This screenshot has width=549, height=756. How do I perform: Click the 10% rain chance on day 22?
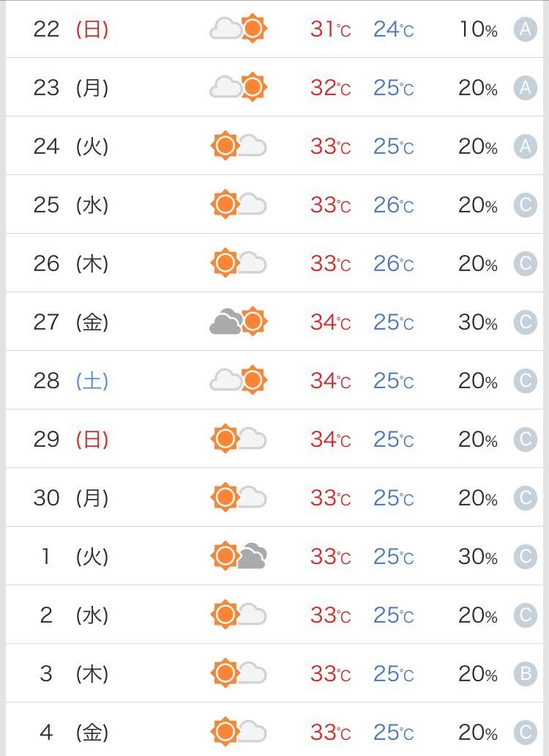pyautogui.click(x=478, y=29)
